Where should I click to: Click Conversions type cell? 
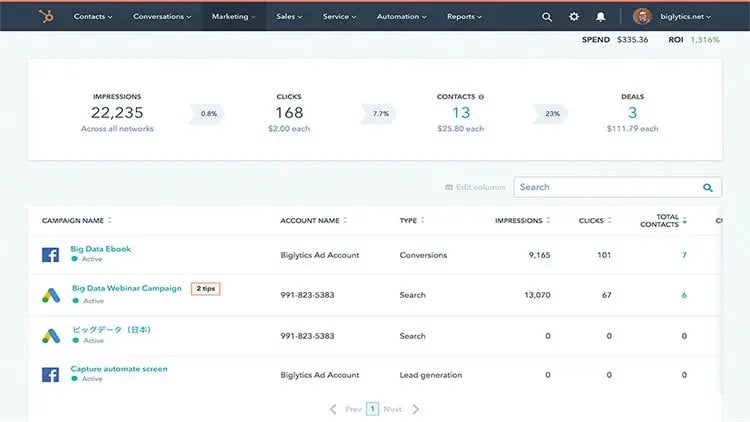coord(423,255)
